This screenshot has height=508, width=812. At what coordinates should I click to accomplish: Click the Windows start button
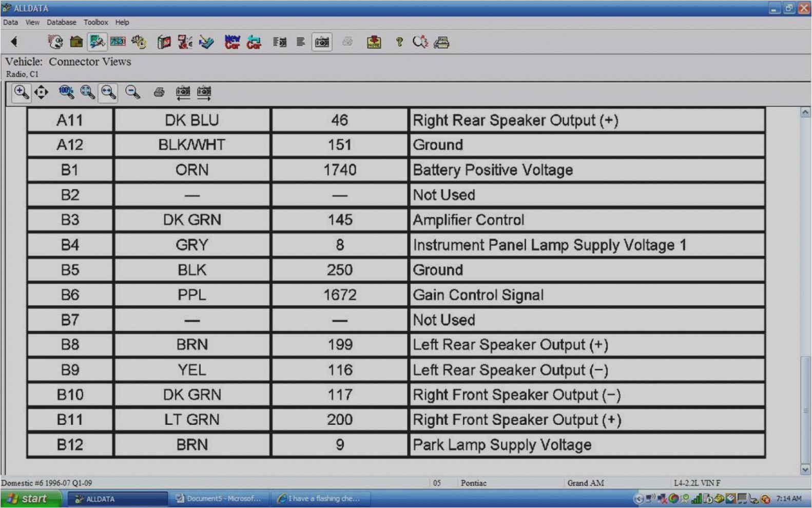[30, 499]
